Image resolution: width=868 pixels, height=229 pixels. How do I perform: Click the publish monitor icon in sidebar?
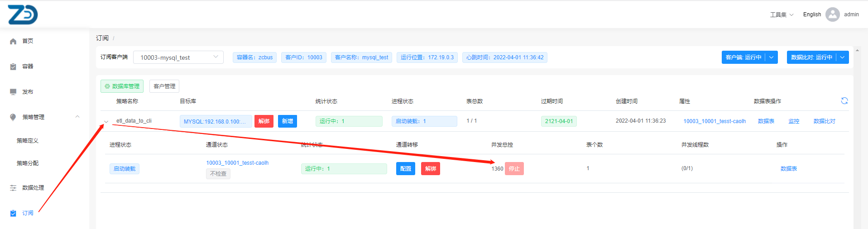point(13,92)
